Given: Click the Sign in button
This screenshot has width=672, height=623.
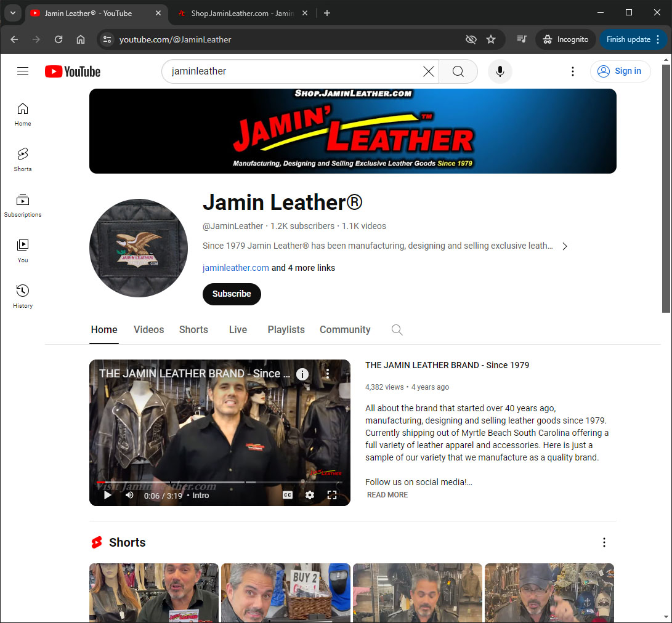Looking at the screenshot, I should [620, 71].
